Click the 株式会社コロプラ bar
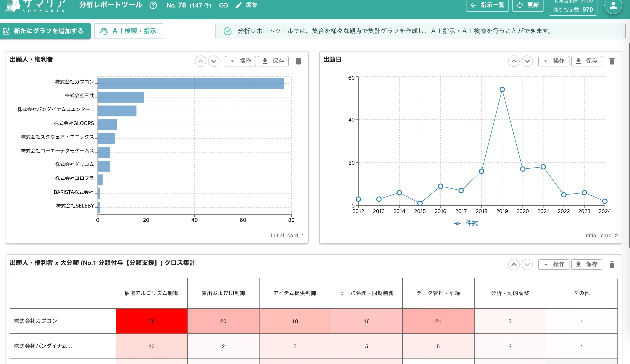Image resolution: width=630 pixels, height=364 pixels. click(x=100, y=180)
